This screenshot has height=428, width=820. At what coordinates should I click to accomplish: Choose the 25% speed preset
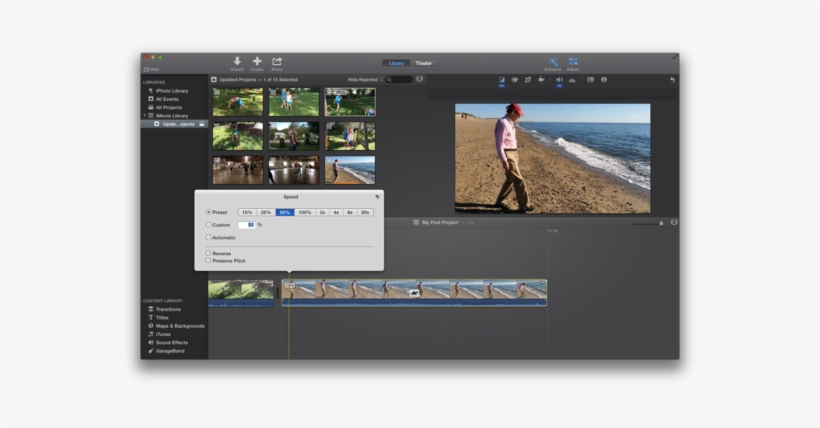tap(266, 212)
